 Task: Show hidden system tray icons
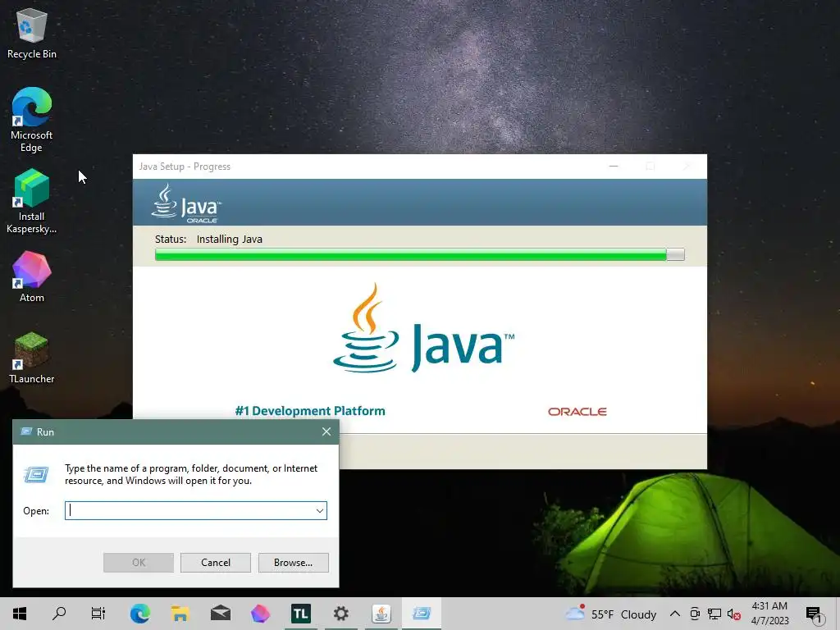tap(675, 614)
